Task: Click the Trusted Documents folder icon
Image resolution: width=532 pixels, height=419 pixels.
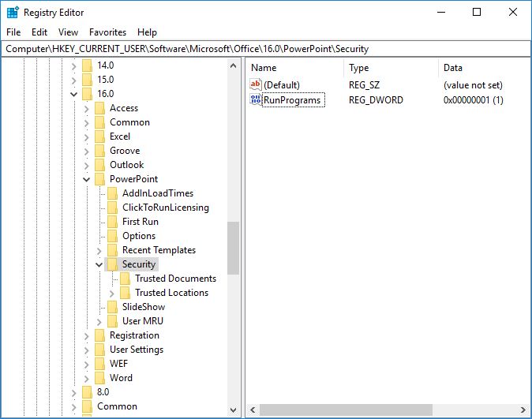Action: [x=125, y=279]
